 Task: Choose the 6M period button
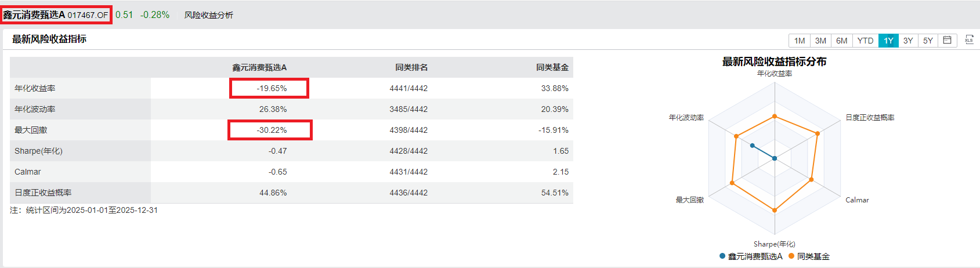point(841,41)
